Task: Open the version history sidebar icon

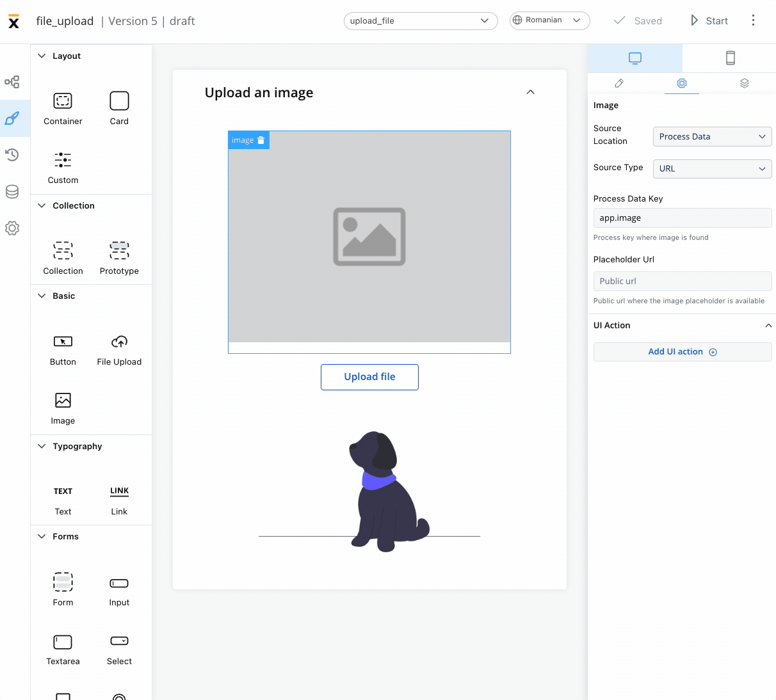Action: click(x=12, y=155)
